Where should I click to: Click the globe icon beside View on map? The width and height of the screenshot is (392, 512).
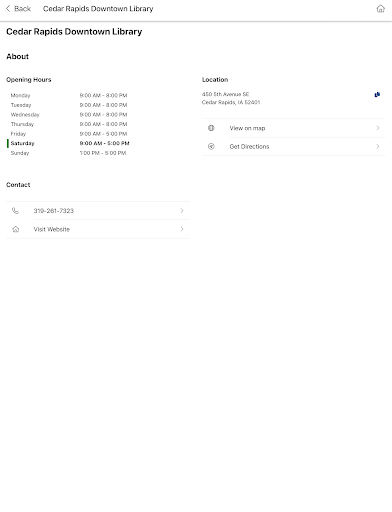211,128
